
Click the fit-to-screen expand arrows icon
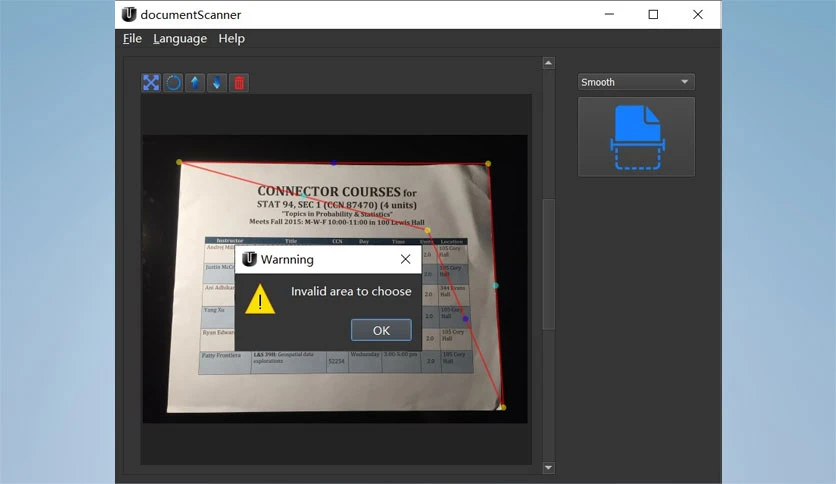coord(151,83)
